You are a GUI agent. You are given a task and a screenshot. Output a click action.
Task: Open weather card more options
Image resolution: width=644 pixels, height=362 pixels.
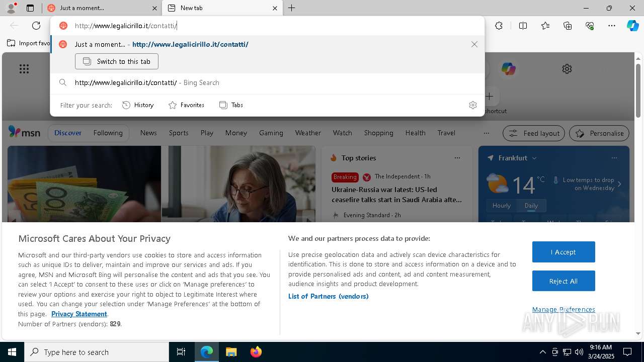[x=614, y=158]
